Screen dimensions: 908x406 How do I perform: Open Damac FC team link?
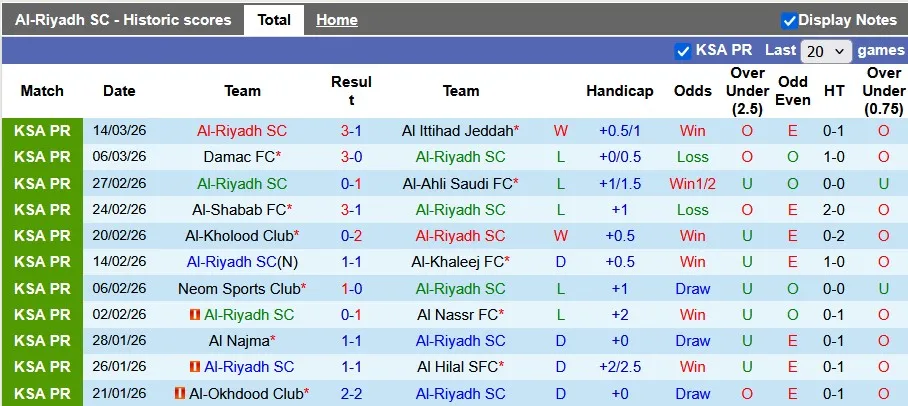(238, 157)
